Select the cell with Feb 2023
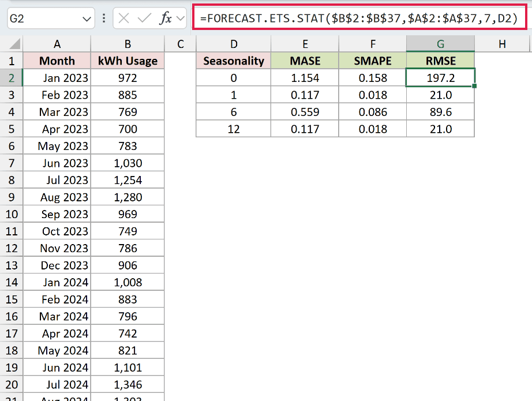This screenshot has width=532, height=401. pyautogui.click(x=57, y=95)
